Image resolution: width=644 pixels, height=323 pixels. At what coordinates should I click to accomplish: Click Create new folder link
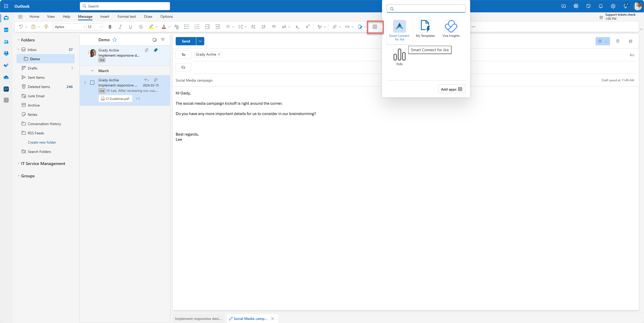point(42,142)
